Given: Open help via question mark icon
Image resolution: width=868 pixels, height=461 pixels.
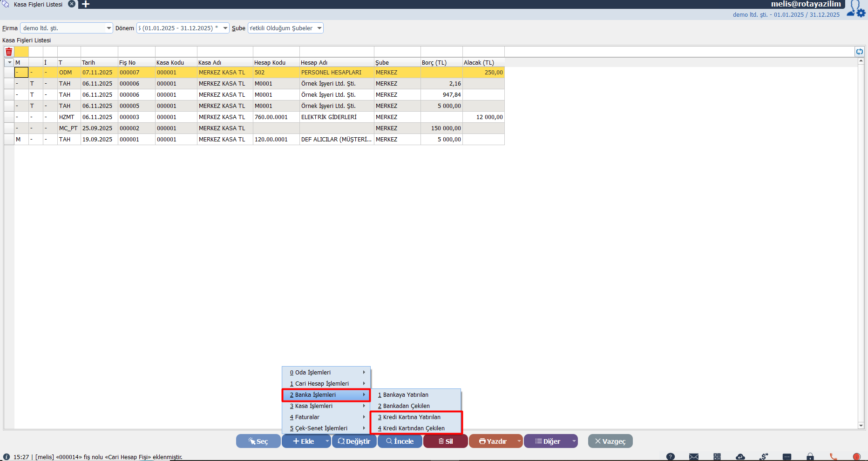Looking at the screenshot, I should (670, 457).
